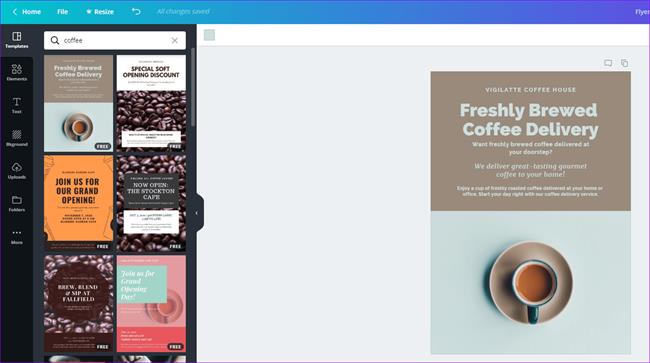Screen dimensions: 650x363
Task: Collapse the templates side panel
Action: click(197, 213)
